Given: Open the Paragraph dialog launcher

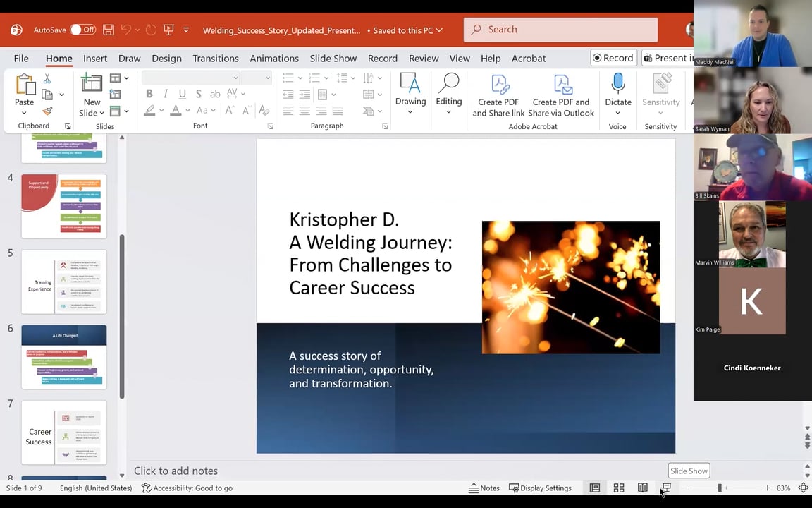Looking at the screenshot, I should pos(385,126).
